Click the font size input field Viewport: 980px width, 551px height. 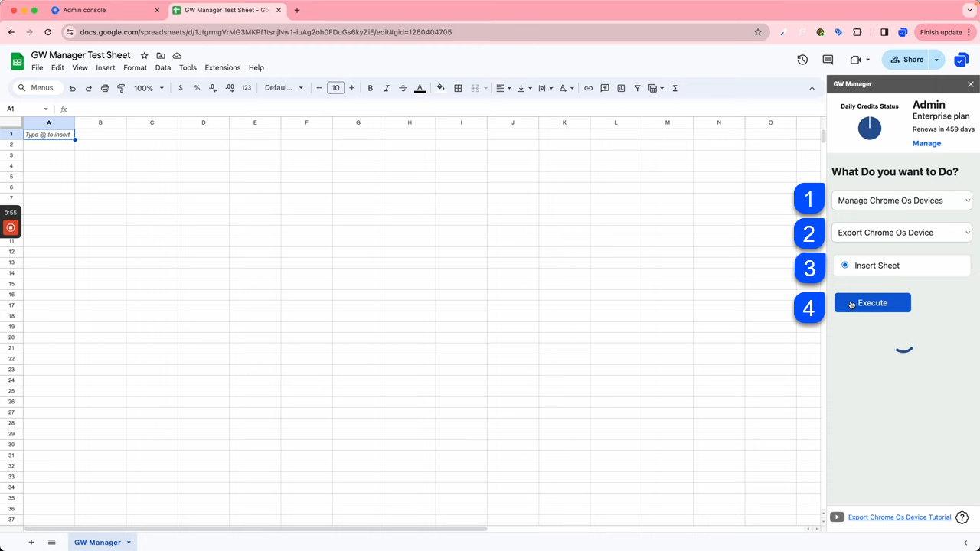[x=335, y=88]
